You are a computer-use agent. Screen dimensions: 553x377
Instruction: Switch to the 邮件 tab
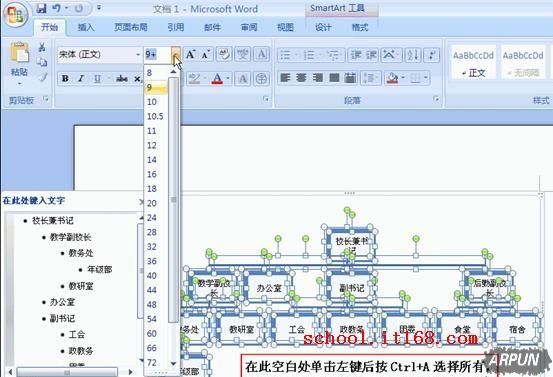[212, 28]
